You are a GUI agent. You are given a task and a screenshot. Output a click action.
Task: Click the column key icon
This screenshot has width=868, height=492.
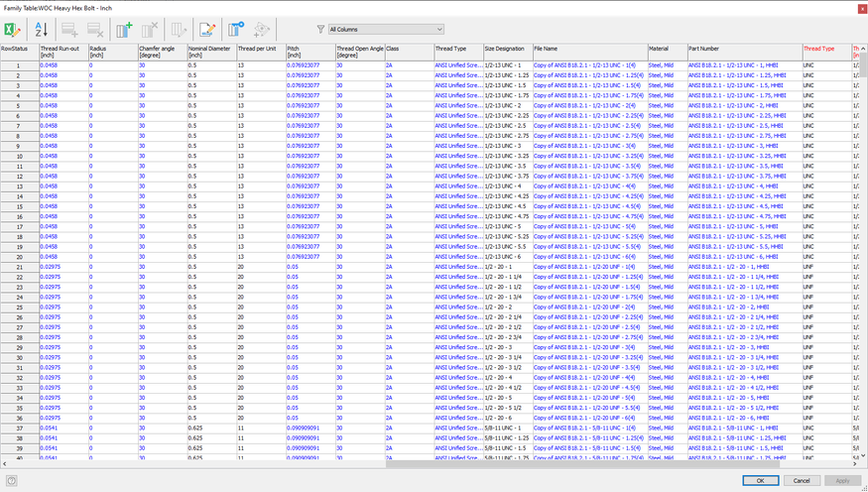pos(236,30)
